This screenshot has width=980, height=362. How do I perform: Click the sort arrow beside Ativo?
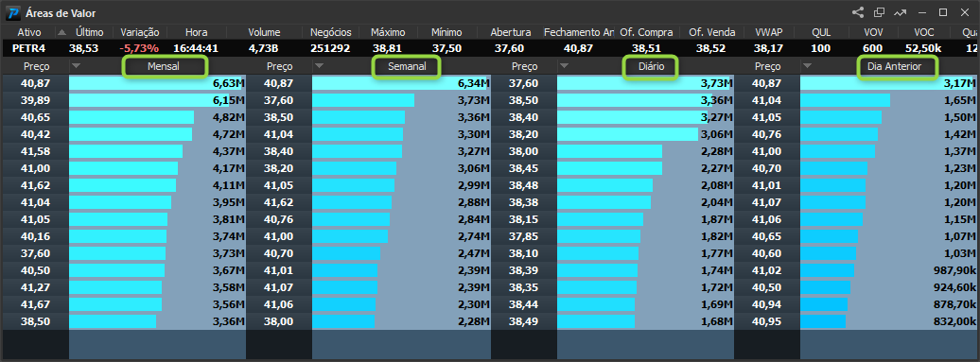61,32
